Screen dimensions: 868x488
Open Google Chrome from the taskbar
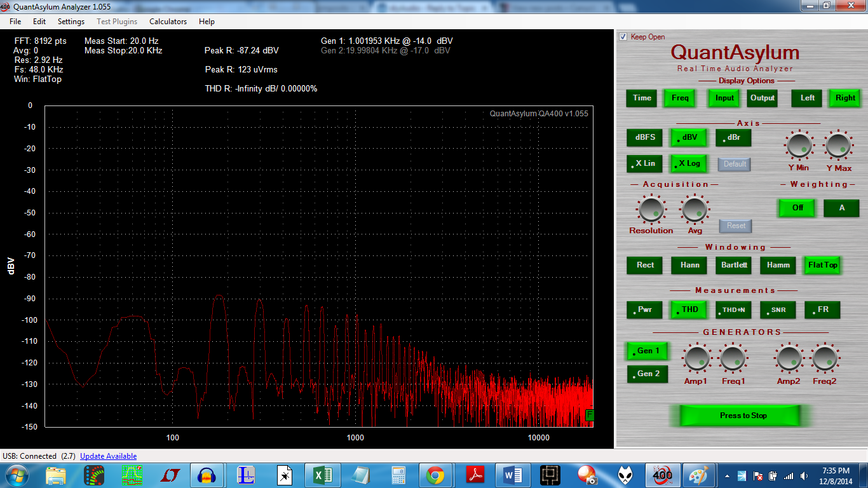[435, 475]
